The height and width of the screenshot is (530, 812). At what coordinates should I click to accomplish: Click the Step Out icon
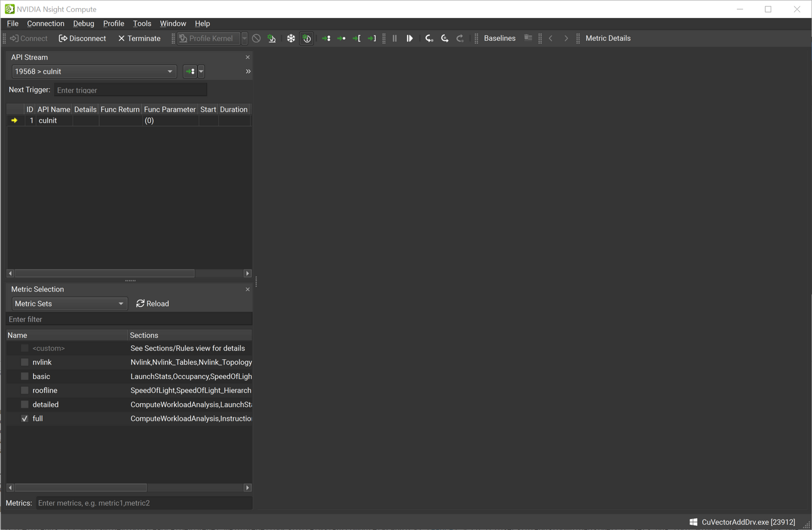(460, 38)
